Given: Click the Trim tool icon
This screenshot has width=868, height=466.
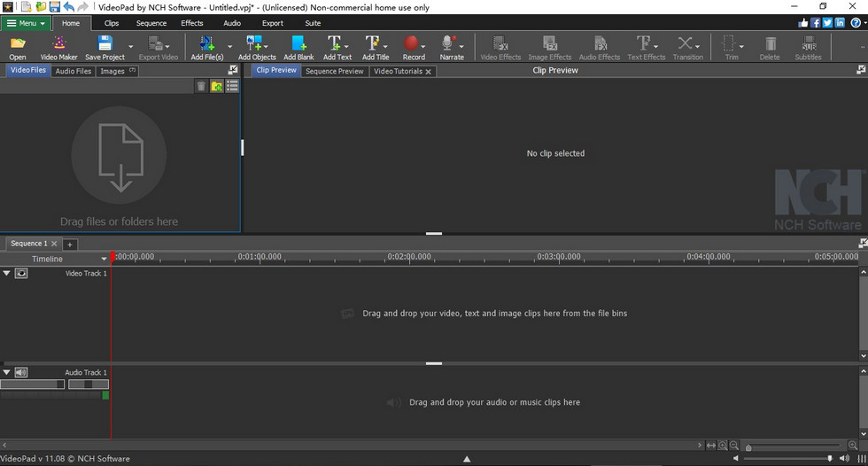Looking at the screenshot, I should pos(728,43).
